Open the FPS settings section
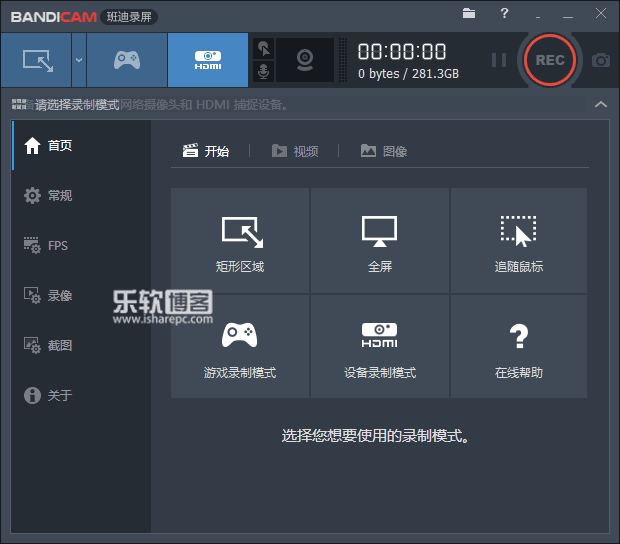620x544 pixels. click(81, 245)
